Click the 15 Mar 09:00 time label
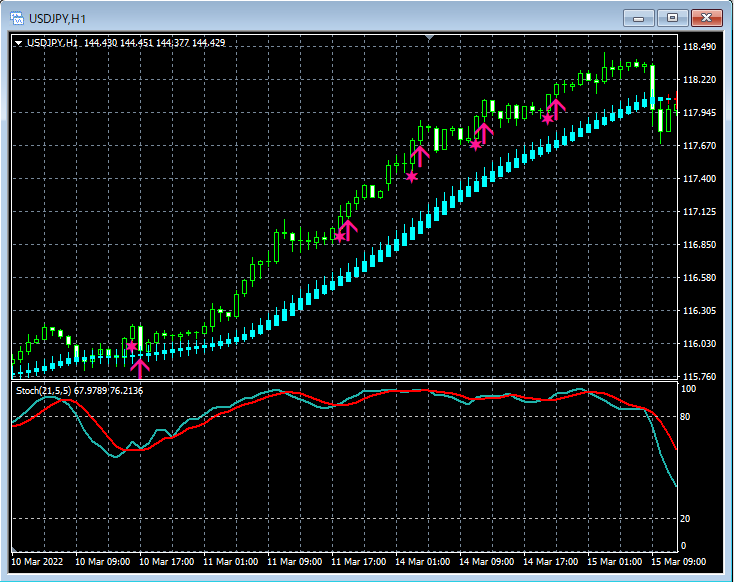This screenshot has height=582, width=735. tap(679, 561)
